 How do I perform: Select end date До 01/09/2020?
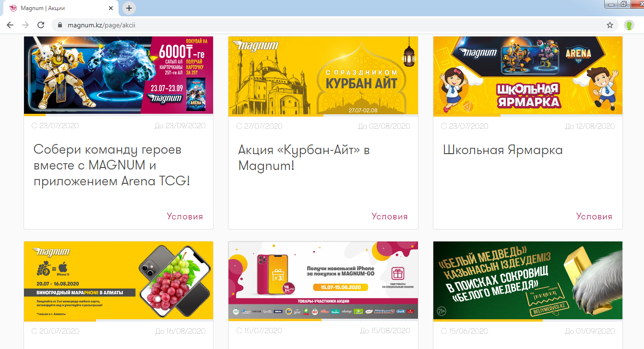point(590,331)
